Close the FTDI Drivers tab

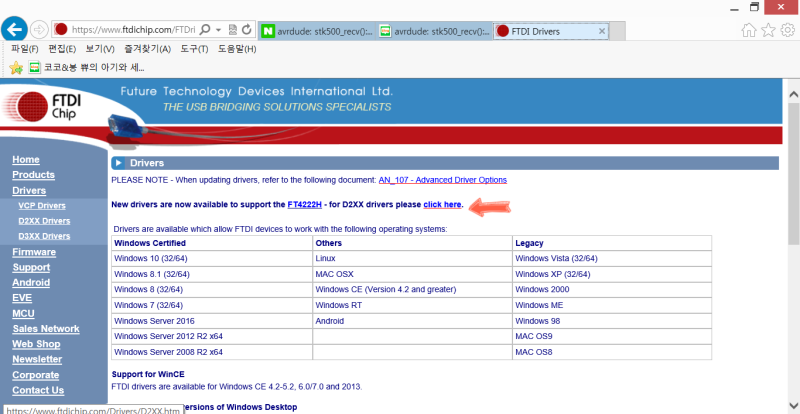(x=602, y=31)
